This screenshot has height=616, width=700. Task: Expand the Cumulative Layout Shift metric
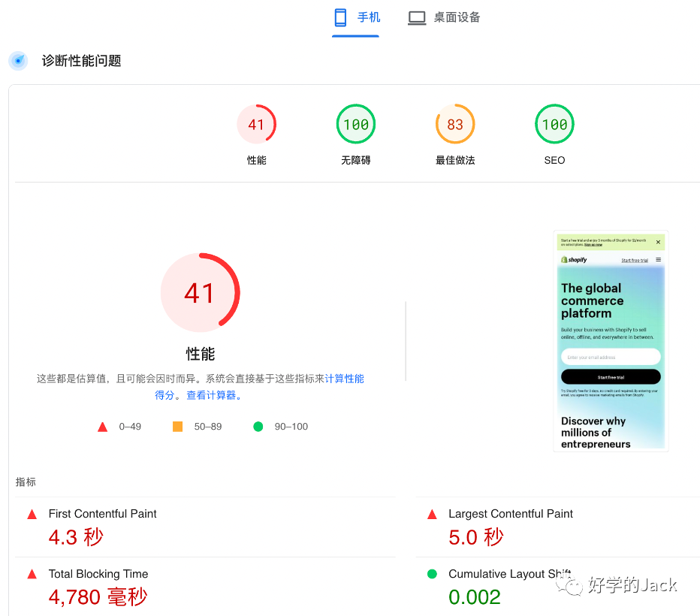click(x=509, y=574)
